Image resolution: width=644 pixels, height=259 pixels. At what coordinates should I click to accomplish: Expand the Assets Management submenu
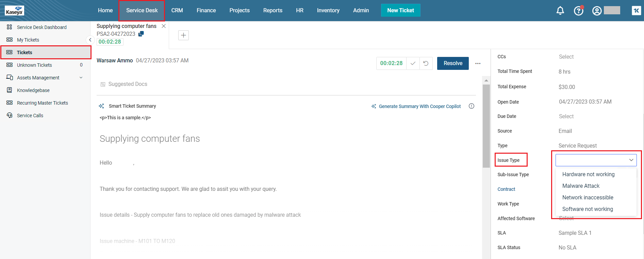[81, 78]
